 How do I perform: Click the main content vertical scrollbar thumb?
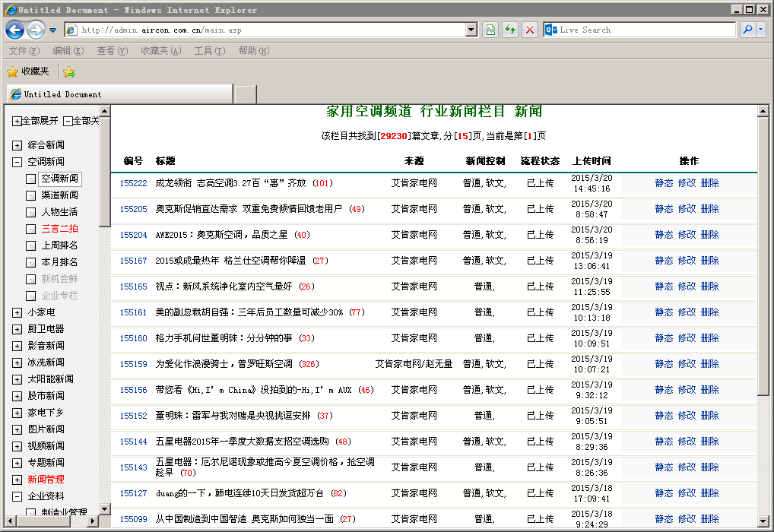coord(763,255)
